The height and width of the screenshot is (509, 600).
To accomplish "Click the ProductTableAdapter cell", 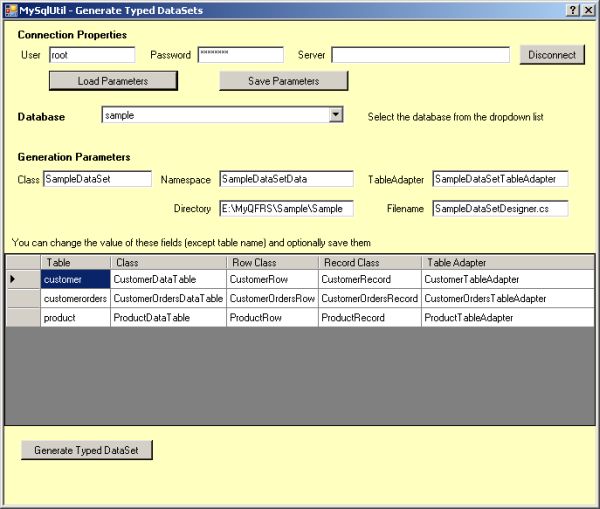I will point(508,318).
